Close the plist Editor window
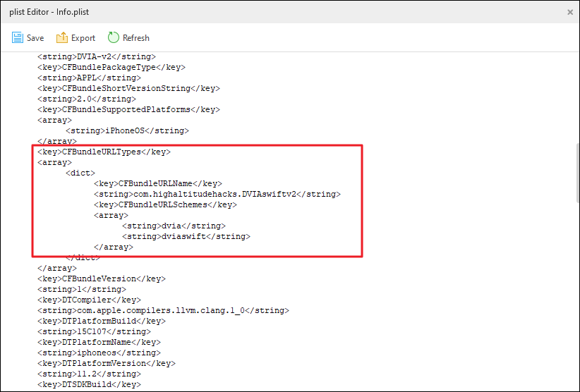 coord(570,12)
